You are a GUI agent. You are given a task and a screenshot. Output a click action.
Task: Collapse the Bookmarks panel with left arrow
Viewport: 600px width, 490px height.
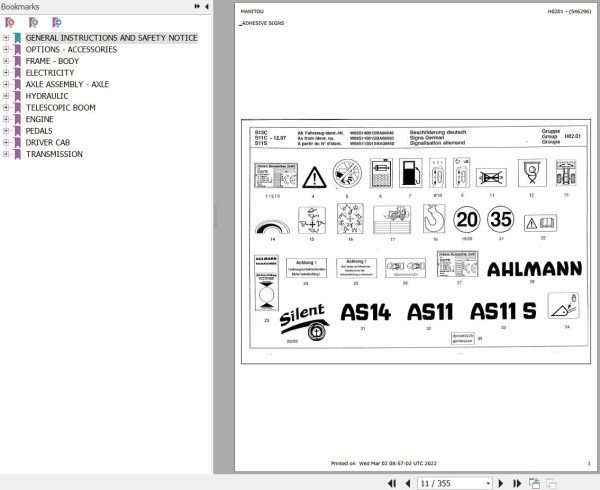click(x=207, y=6)
